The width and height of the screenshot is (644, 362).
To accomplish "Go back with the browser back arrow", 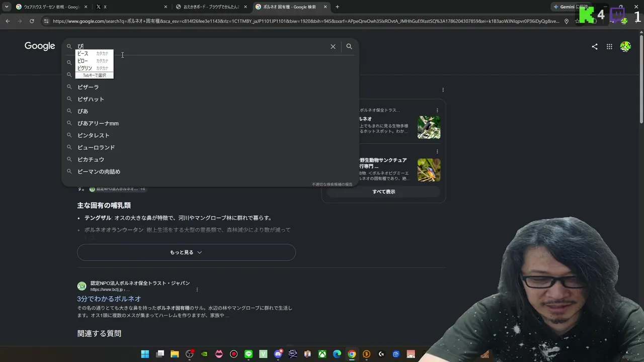I will tap(8, 21).
